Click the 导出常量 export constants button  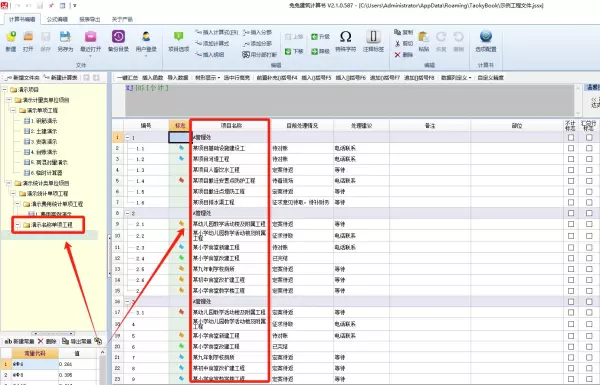coord(77,341)
